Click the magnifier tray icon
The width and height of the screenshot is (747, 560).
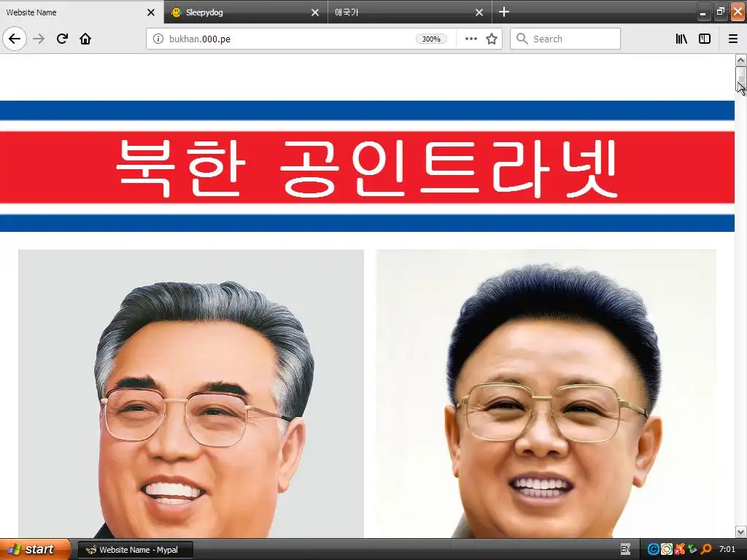[x=706, y=550]
